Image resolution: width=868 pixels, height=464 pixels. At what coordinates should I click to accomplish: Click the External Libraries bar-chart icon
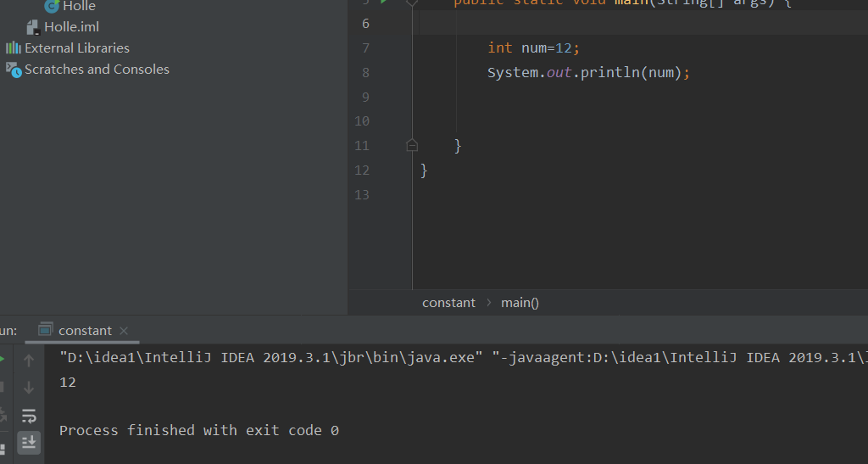pyautogui.click(x=14, y=48)
